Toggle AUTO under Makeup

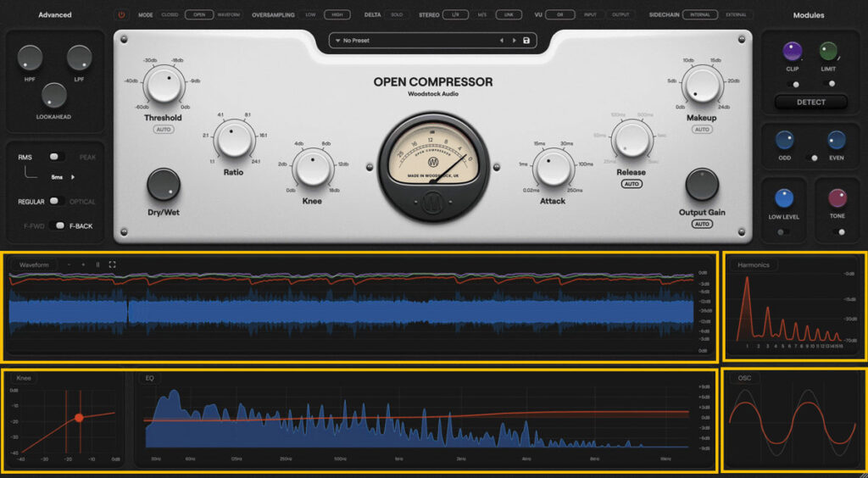click(702, 130)
